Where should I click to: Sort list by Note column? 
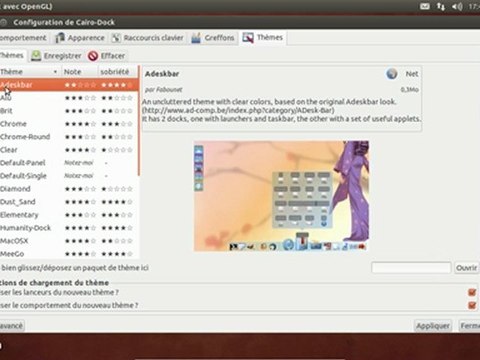coord(80,72)
